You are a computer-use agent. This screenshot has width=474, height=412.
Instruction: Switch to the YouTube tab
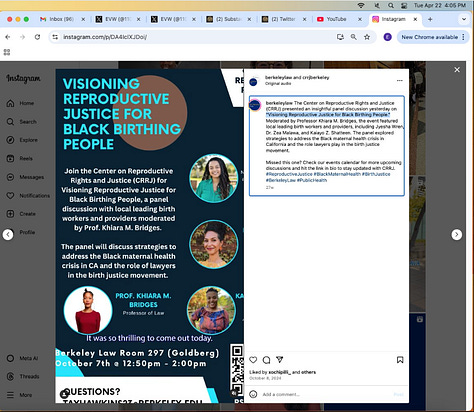336,19
